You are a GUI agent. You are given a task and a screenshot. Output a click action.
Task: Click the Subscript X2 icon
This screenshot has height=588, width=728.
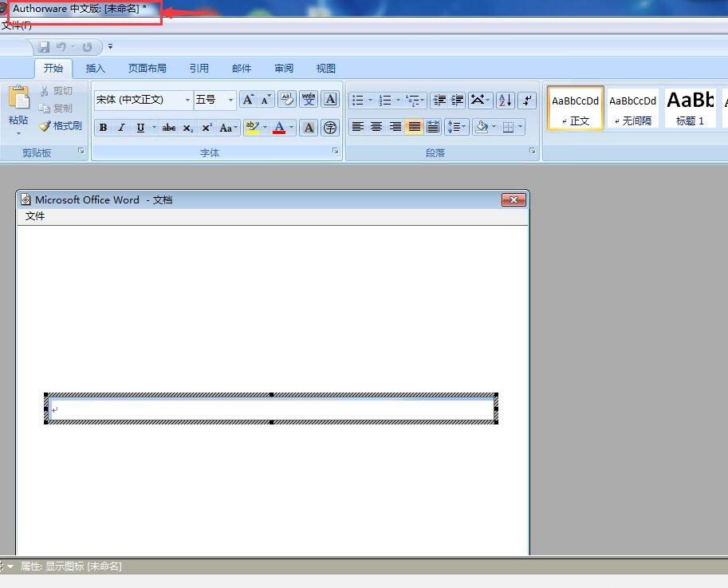point(187,128)
